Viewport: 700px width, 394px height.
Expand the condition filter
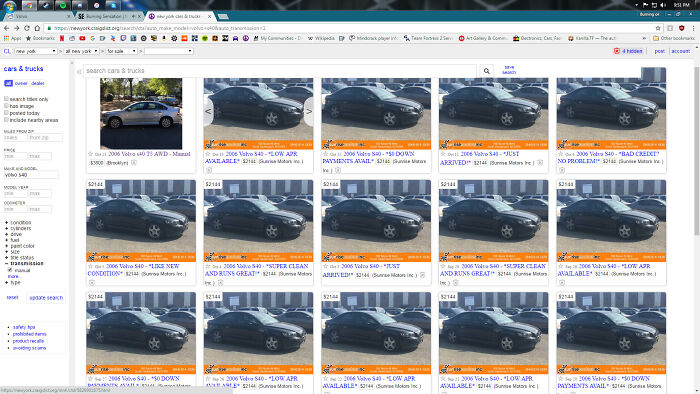pyautogui.click(x=18, y=222)
